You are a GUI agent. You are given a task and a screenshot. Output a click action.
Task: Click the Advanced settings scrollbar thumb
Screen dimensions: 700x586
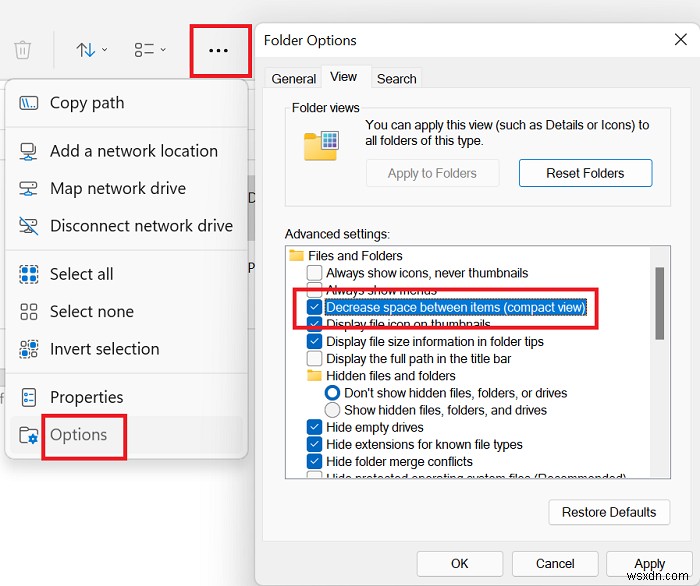click(x=659, y=303)
